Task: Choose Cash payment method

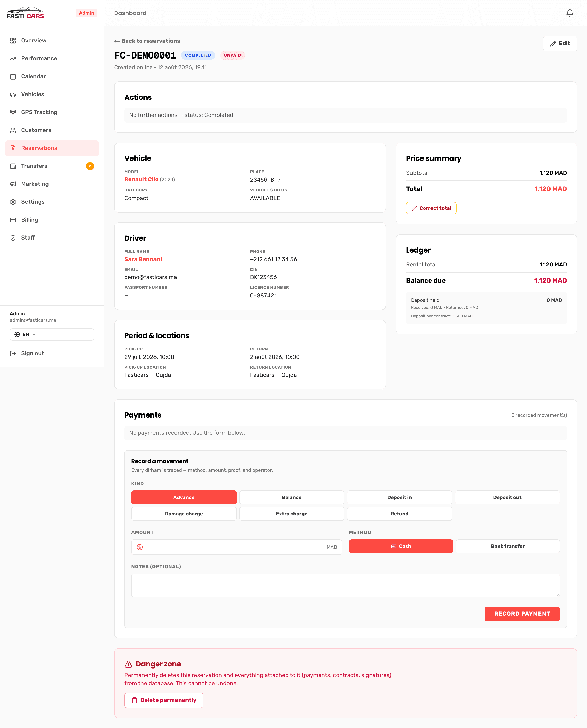Action: click(401, 546)
